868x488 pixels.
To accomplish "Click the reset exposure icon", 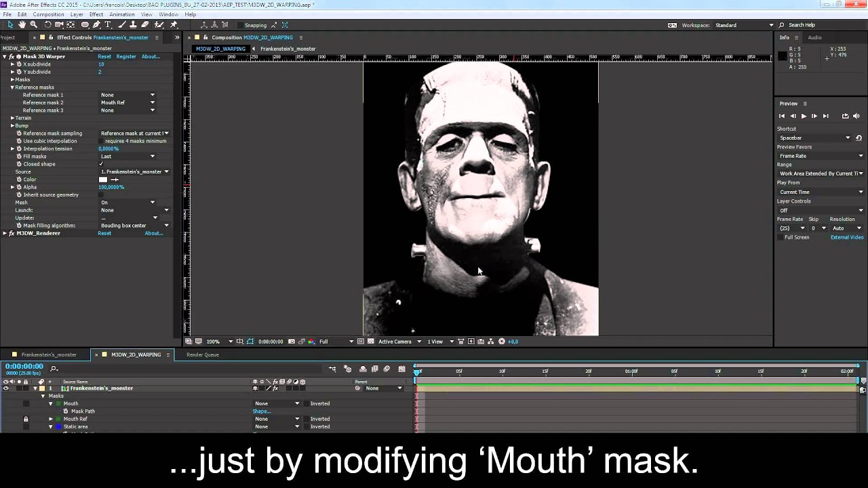I will pos(502,342).
